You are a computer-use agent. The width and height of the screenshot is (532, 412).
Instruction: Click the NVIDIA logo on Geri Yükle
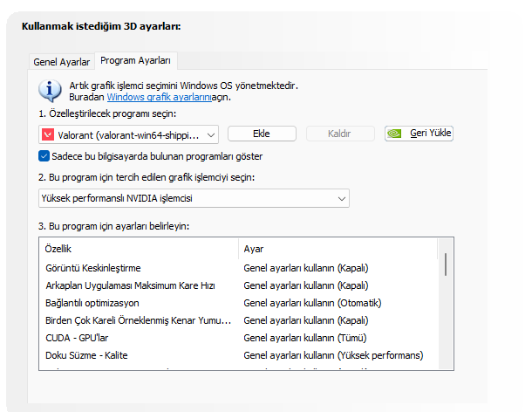click(x=394, y=134)
